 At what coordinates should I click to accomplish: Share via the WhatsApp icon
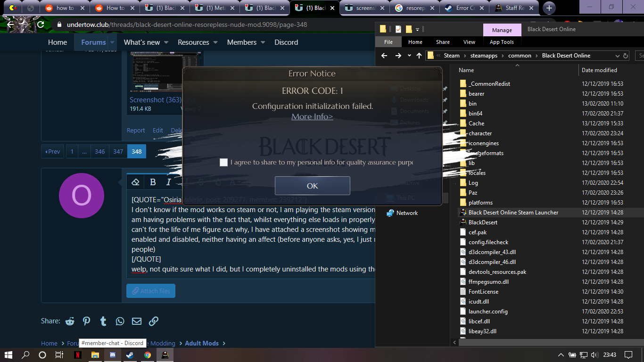(120, 321)
